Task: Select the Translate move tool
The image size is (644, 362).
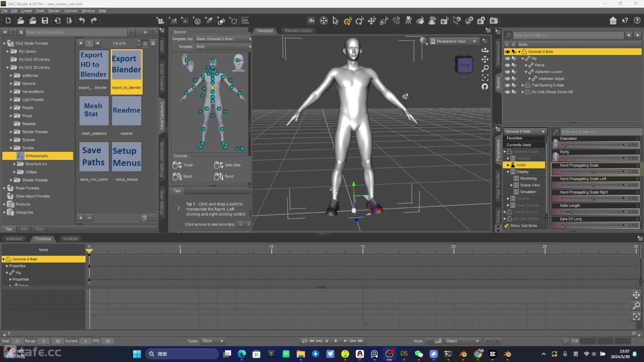Action: click(372, 21)
